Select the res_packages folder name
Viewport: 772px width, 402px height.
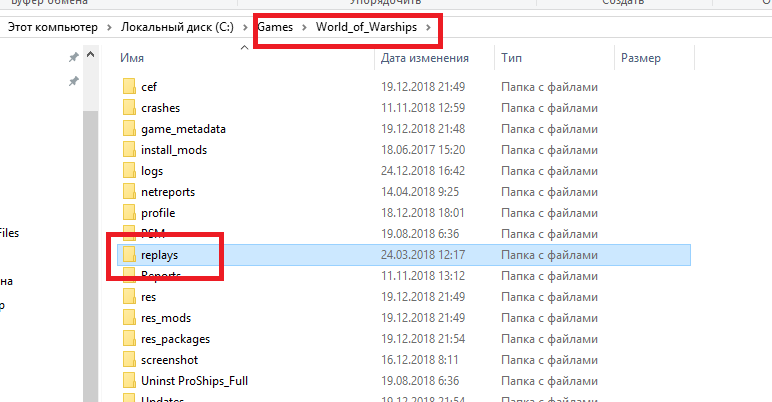click(x=175, y=339)
